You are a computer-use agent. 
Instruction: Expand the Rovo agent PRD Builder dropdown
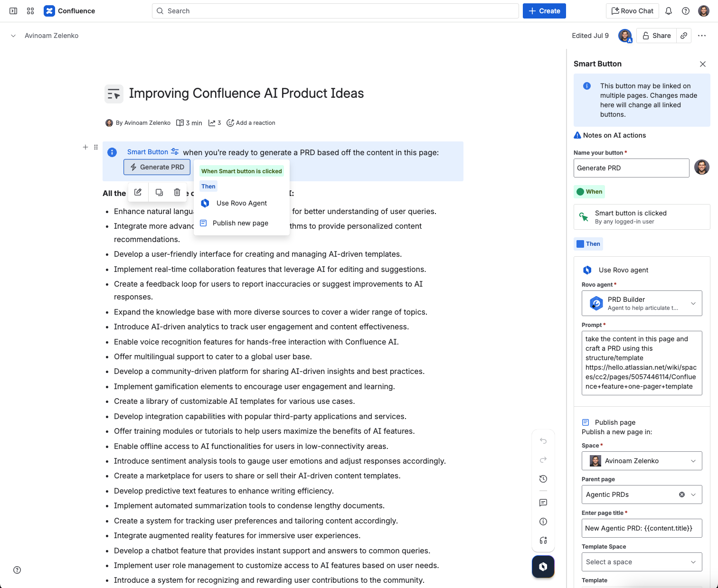[642, 303]
